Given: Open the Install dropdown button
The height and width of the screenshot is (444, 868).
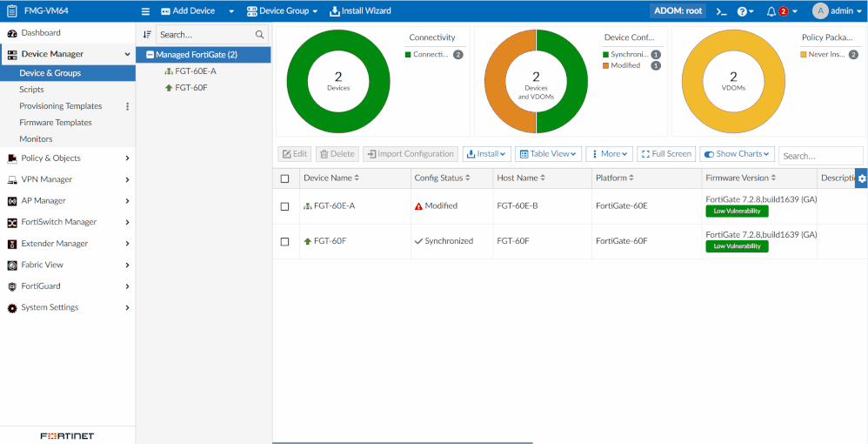Looking at the screenshot, I should point(486,154).
